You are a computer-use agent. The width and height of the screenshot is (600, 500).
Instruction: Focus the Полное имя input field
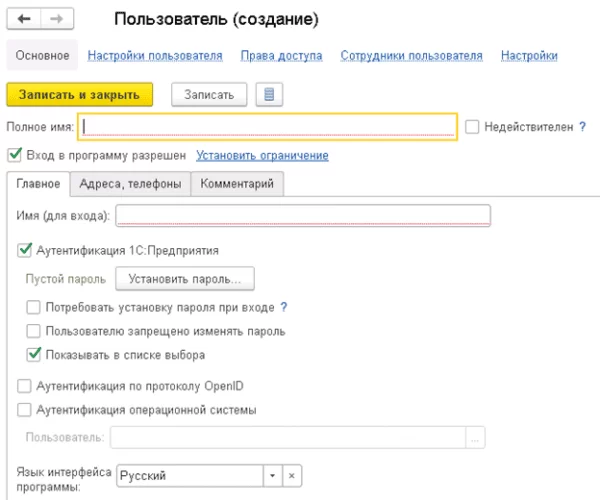[267, 127]
